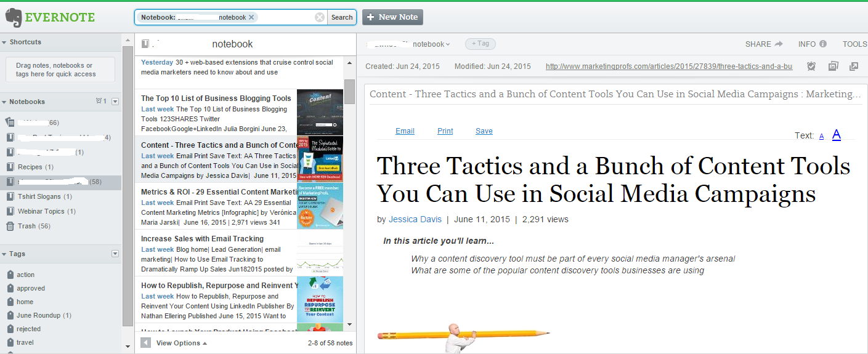Collapse the Tags section
The image size is (868, 354).
4,254
